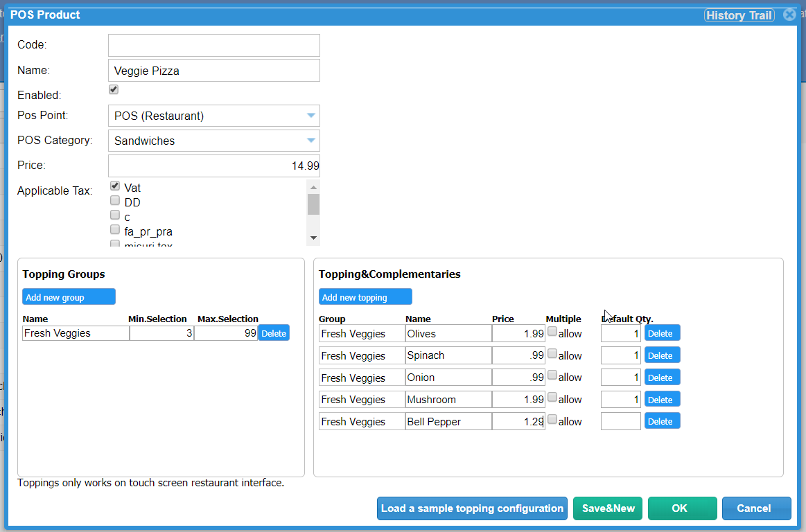
Task: Click the Spinach topping name field
Action: coord(448,355)
